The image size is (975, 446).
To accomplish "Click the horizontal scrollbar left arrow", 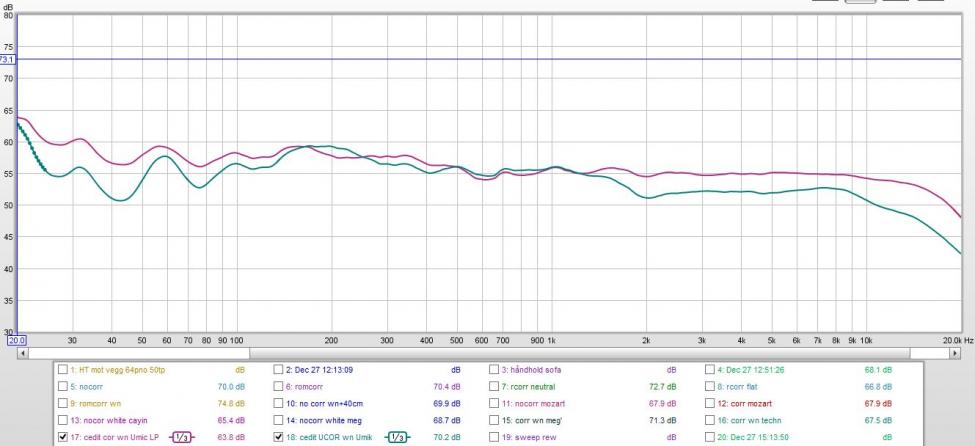I will 22,353.
